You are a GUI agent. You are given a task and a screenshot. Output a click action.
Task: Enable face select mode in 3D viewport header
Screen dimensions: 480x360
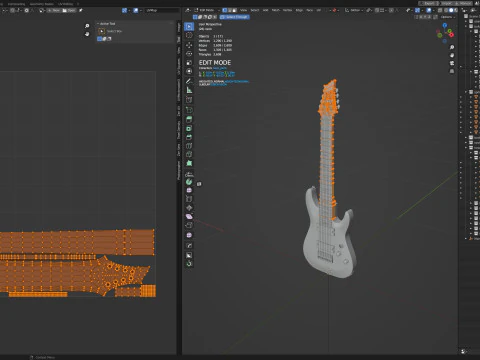point(235,10)
